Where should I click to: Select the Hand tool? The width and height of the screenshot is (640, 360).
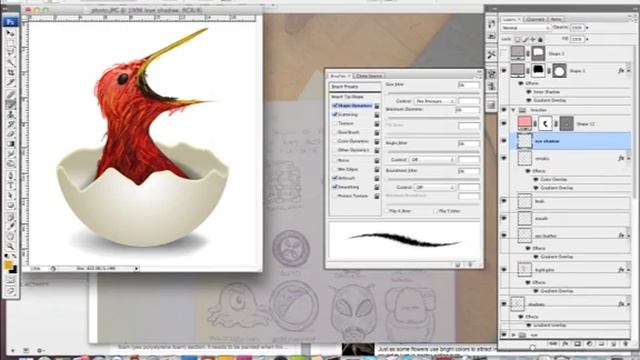[11, 236]
